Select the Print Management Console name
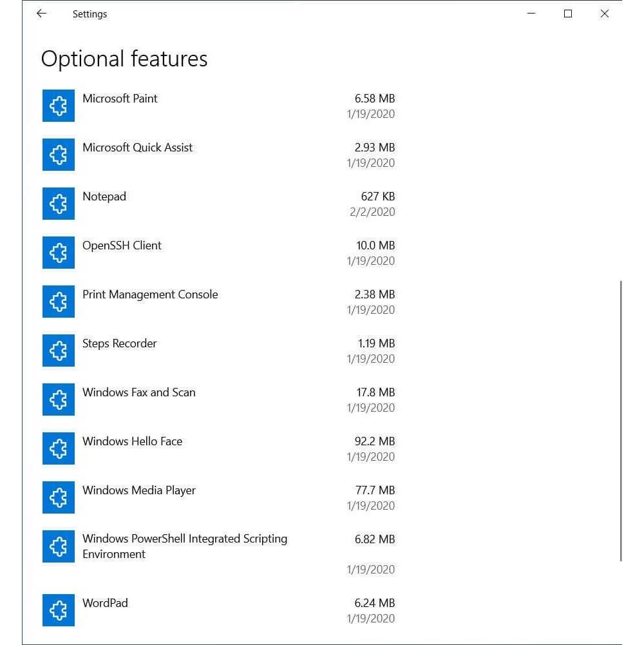 (150, 294)
